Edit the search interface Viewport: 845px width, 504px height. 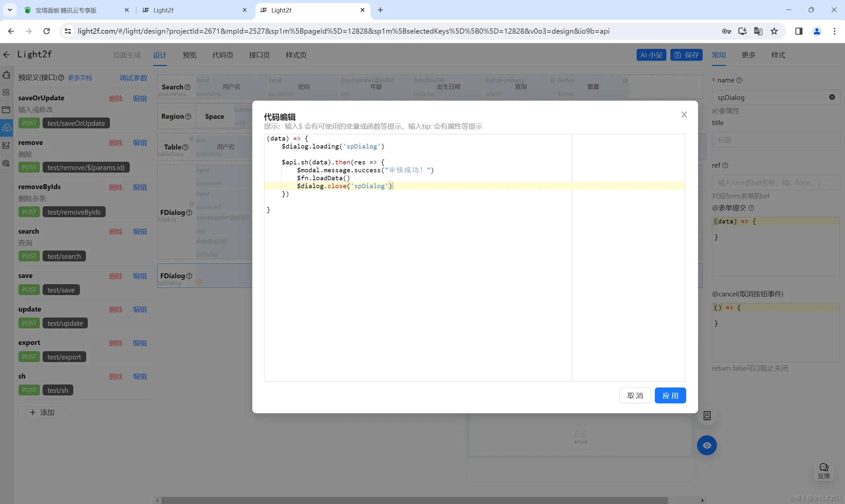(x=140, y=232)
